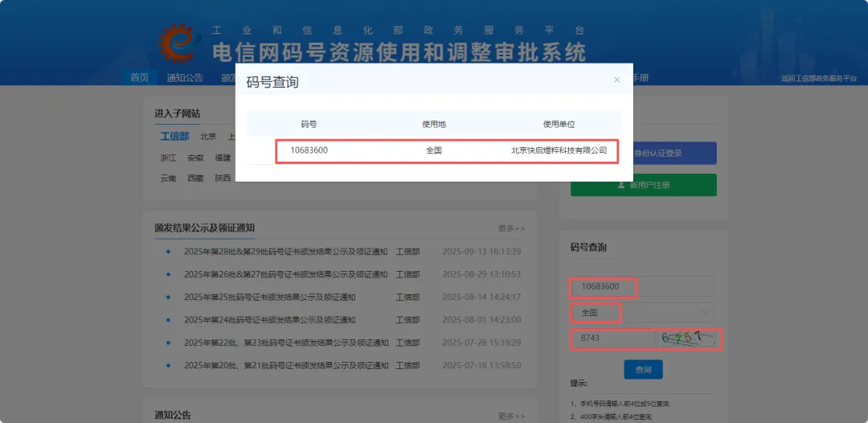Click the 身份认证登录 blue button

pos(644,154)
